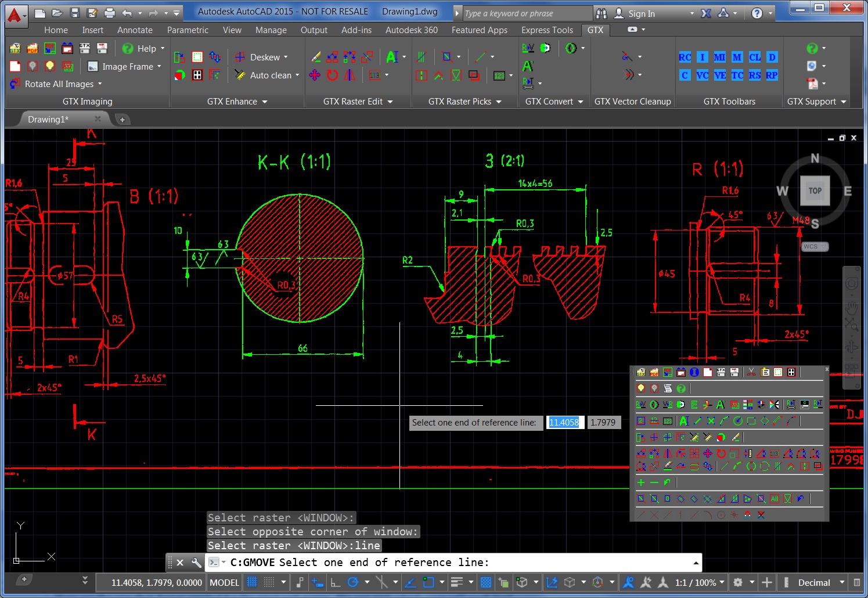The width and height of the screenshot is (868, 598).
Task: Expand the GTX Enhance panel
Action: click(x=237, y=101)
